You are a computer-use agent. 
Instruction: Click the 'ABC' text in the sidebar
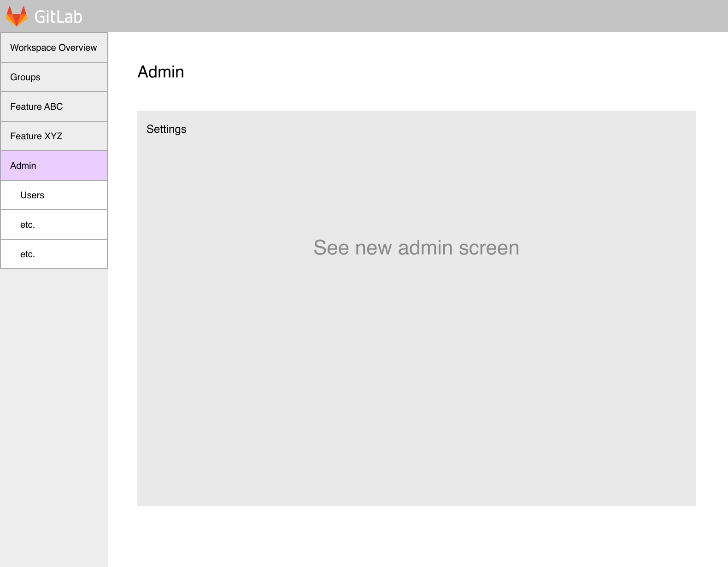tap(53, 106)
